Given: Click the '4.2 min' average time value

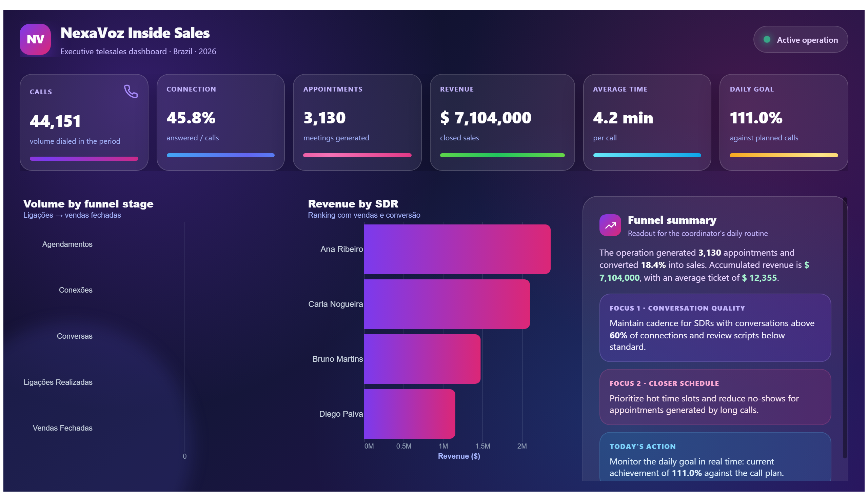Looking at the screenshot, I should [623, 118].
